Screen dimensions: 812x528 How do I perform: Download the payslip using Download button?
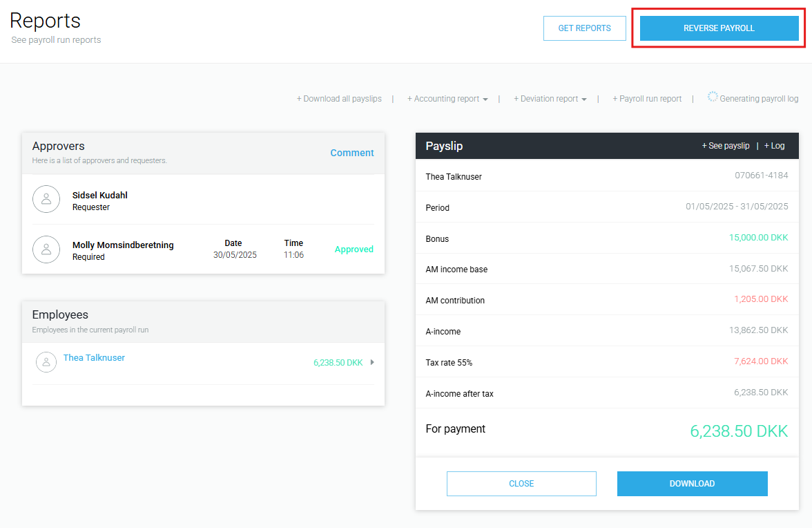coord(692,484)
